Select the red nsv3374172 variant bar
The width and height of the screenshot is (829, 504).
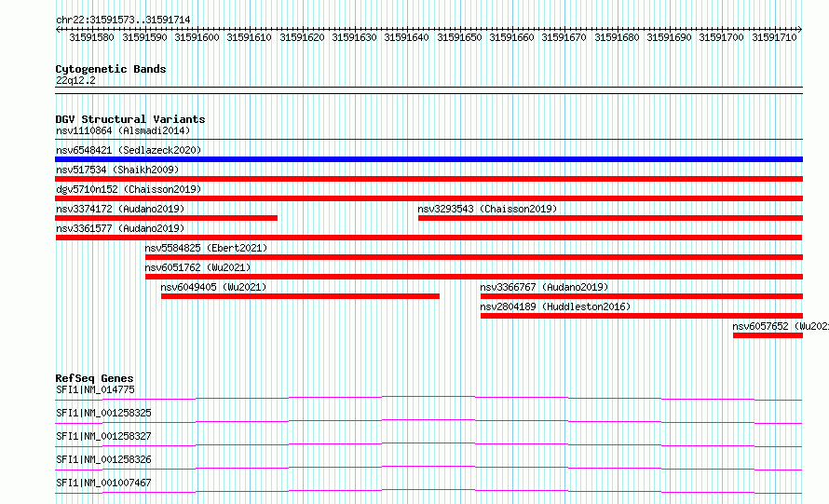click(166, 218)
